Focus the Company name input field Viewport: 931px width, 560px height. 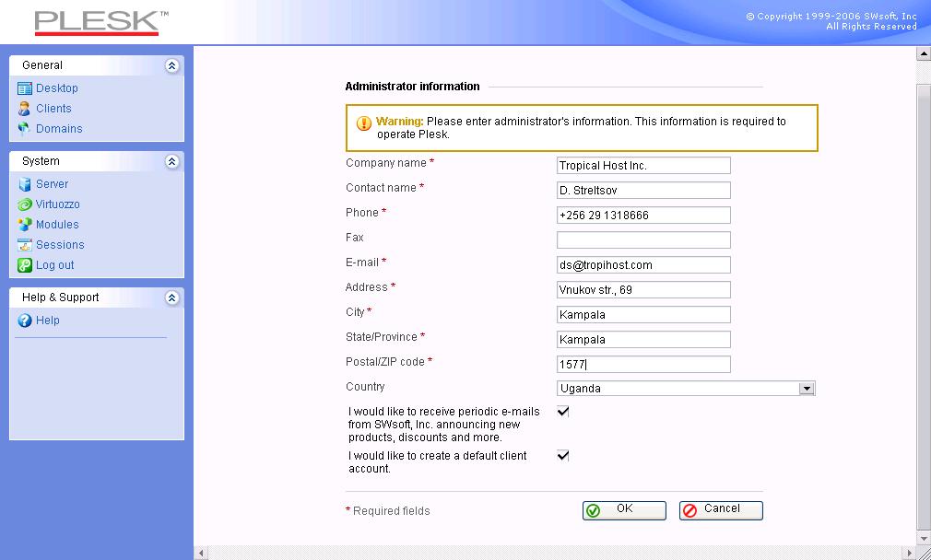click(643, 166)
